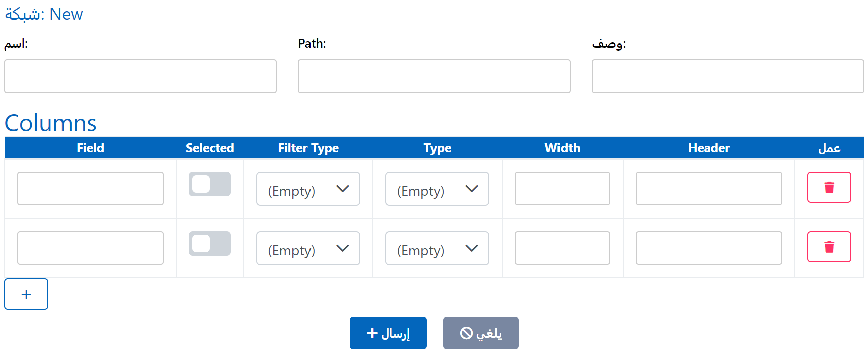This screenshot has width=868, height=356.
Task: Click inside the اسم name field
Action: click(x=140, y=76)
